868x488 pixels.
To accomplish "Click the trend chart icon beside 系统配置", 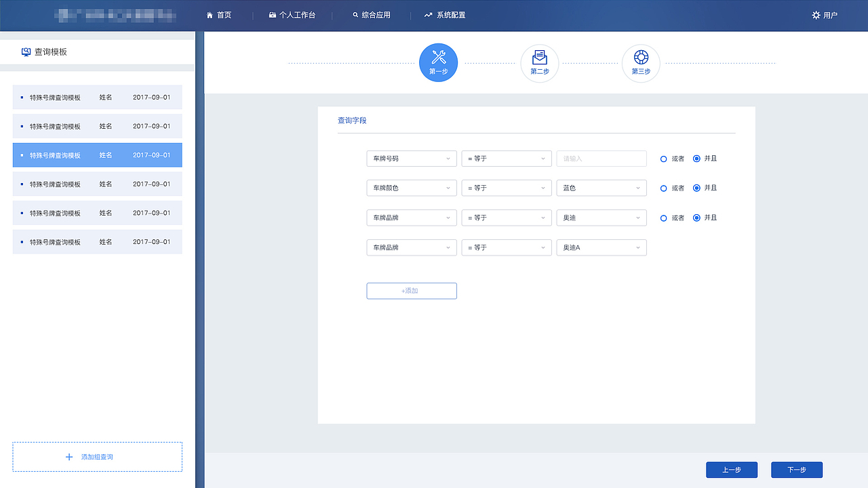I will click(428, 15).
